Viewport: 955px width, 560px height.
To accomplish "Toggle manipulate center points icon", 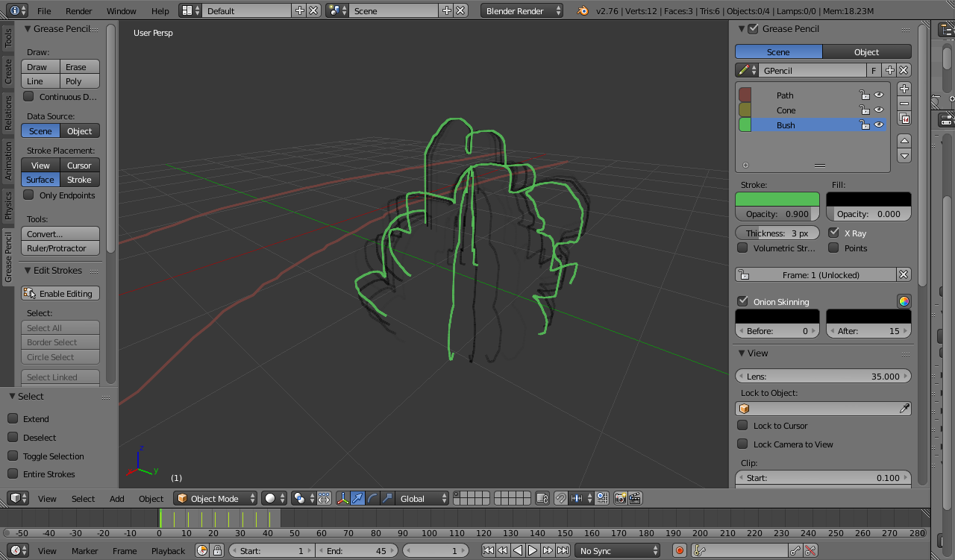I will (324, 498).
